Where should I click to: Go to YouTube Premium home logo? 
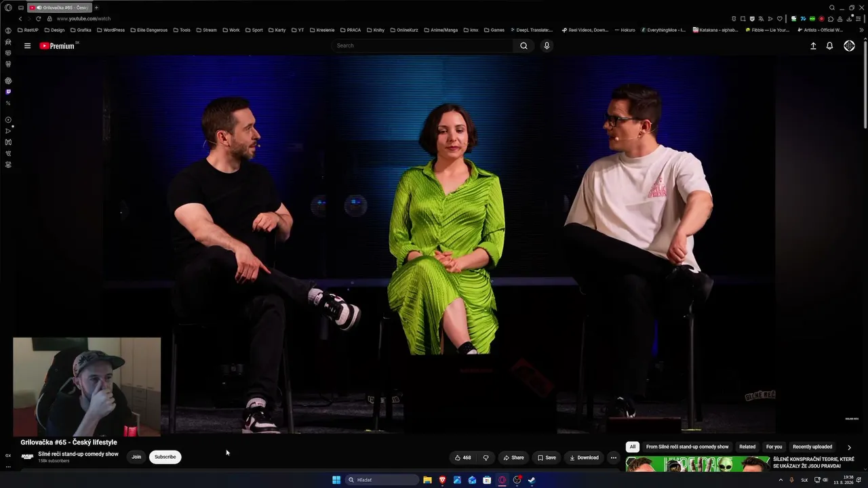tap(58, 45)
